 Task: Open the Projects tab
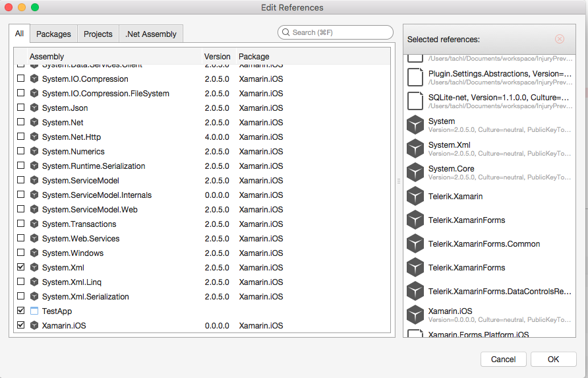point(98,34)
